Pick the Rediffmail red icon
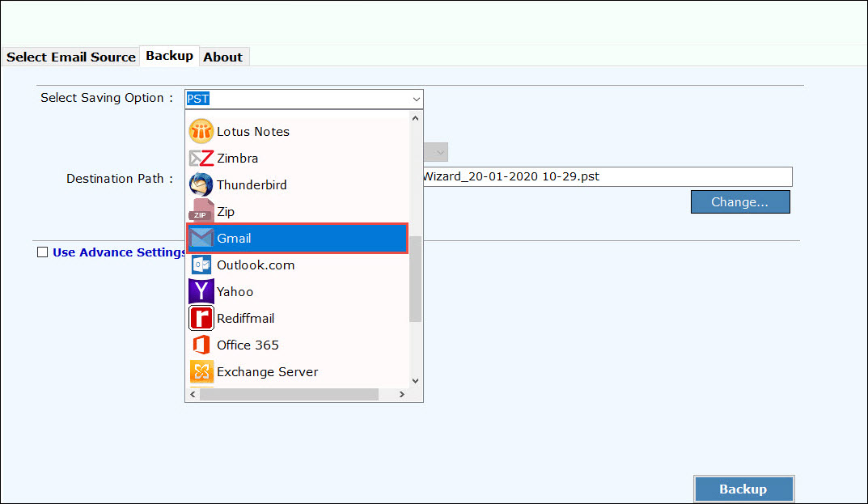The image size is (868, 504). [201, 318]
